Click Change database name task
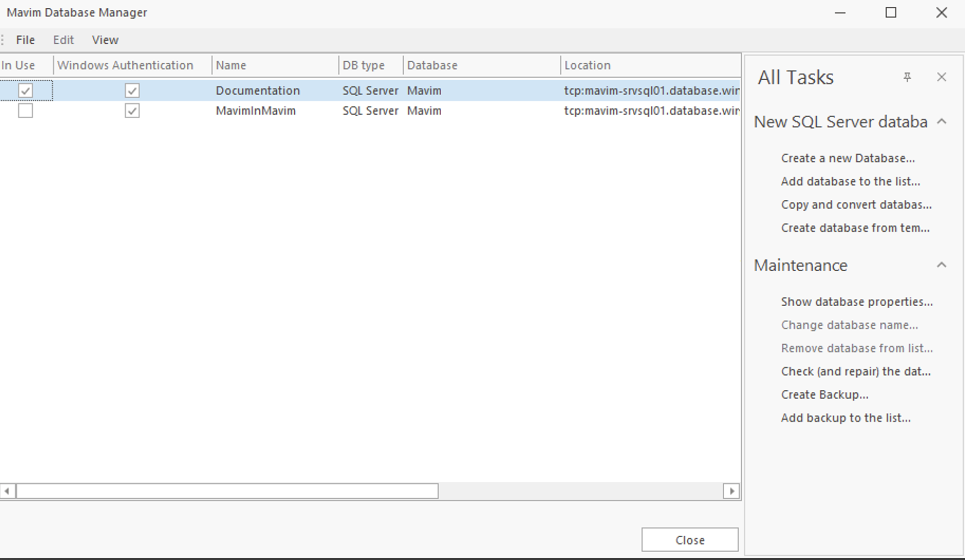 pos(849,325)
